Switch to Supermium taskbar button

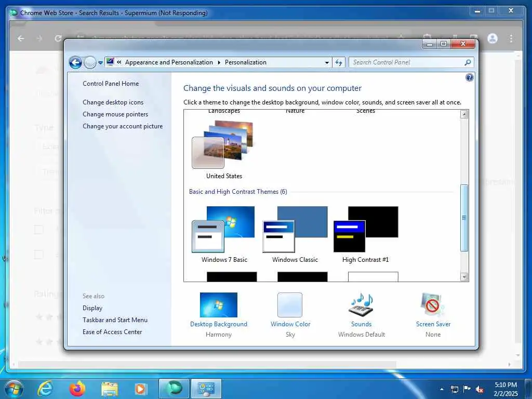coord(174,389)
